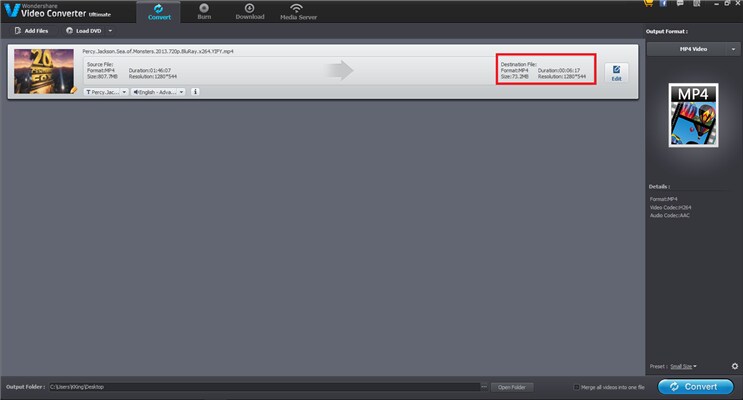Click the Facebook share icon
The height and width of the screenshot is (400, 743).
(x=663, y=3)
